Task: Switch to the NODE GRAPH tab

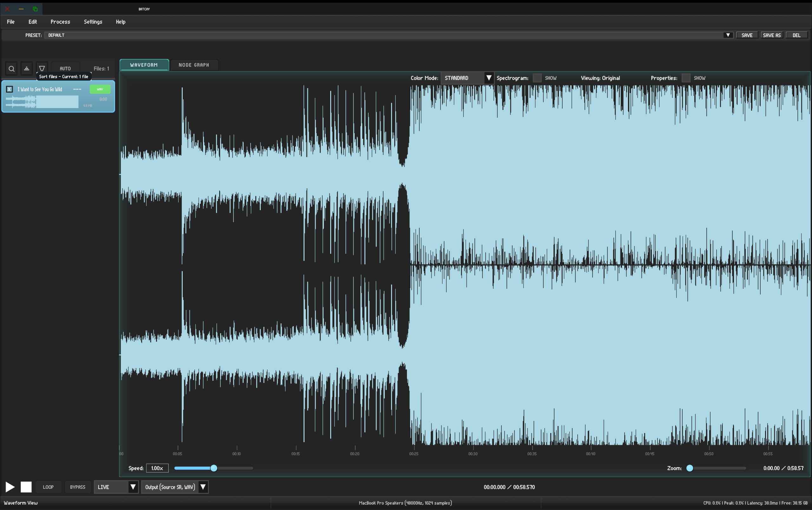Action: (x=193, y=65)
